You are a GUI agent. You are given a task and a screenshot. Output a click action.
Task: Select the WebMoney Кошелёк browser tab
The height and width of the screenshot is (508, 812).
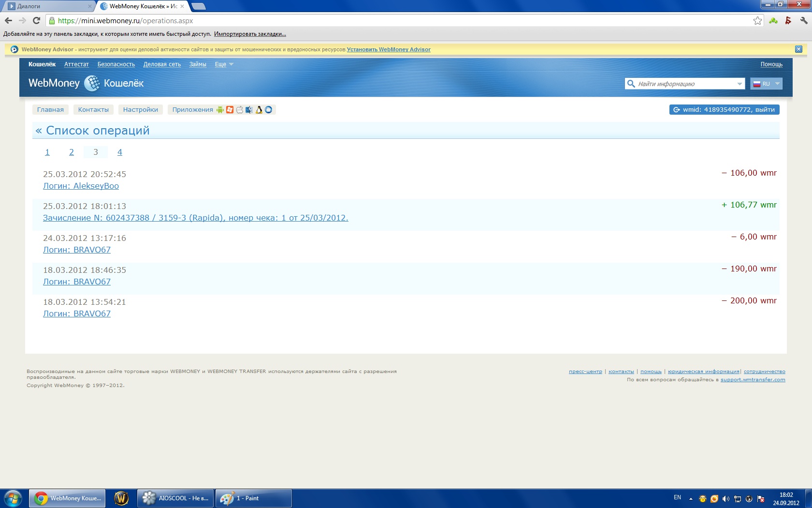pos(143,6)
